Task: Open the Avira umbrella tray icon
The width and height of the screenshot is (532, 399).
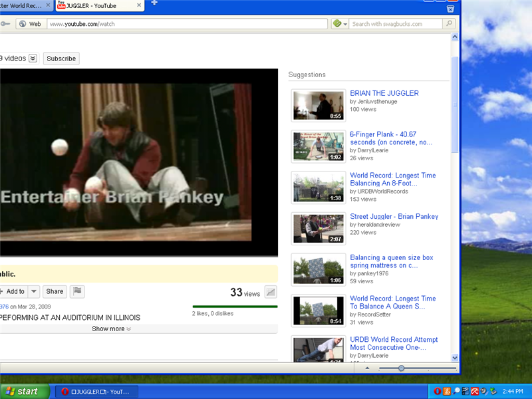Action: [475, 391]
